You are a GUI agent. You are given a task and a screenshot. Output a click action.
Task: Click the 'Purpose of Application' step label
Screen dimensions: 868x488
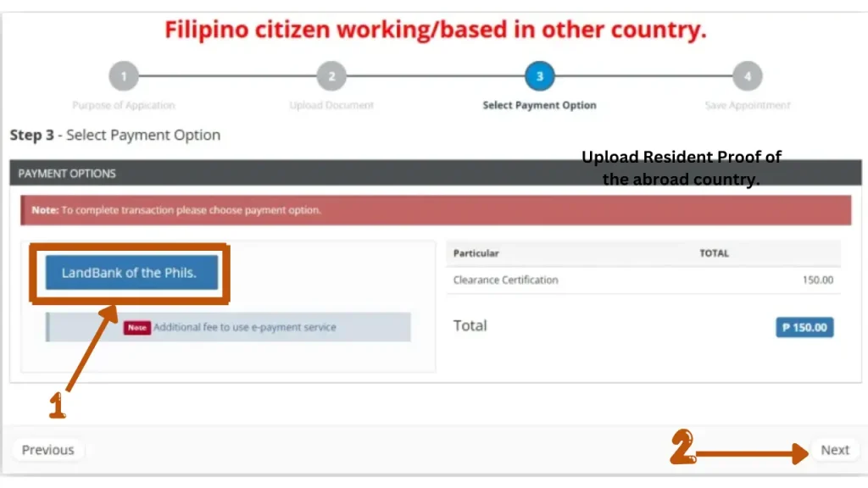124,105
